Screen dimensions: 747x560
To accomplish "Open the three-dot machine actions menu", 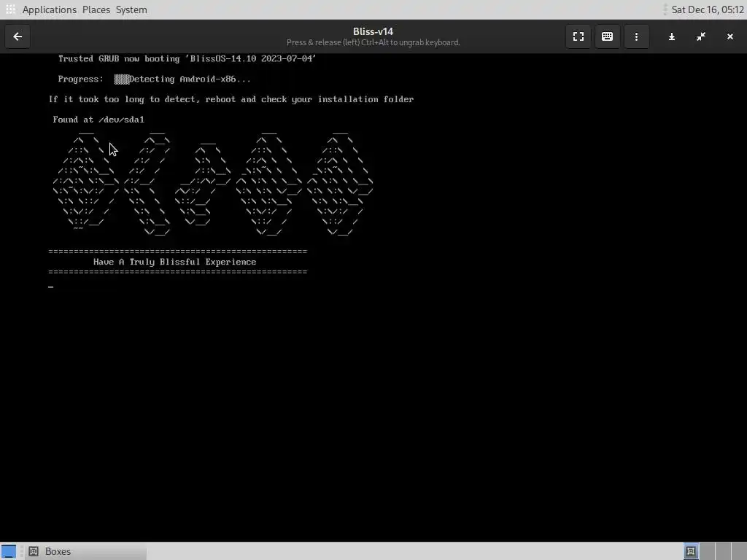I will coord(636,36).
